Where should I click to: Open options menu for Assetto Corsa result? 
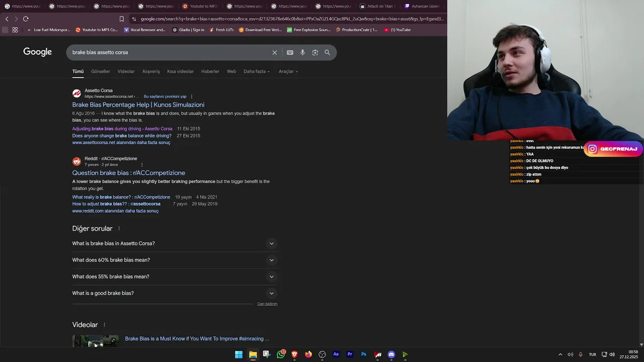pos(192,97)
